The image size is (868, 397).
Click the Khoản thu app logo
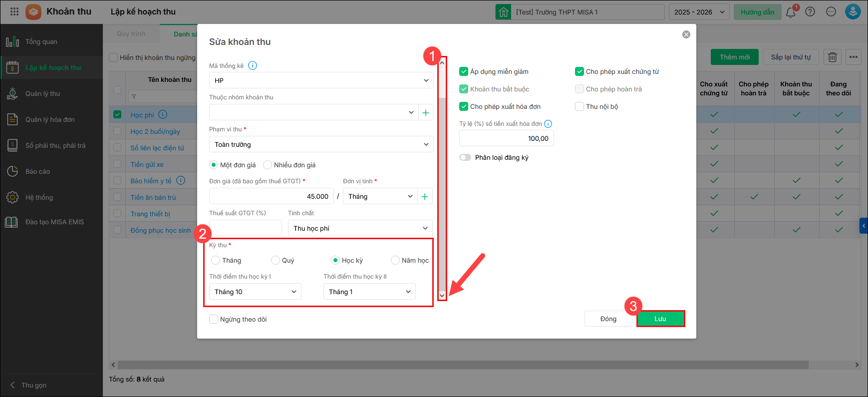[33, 11]
